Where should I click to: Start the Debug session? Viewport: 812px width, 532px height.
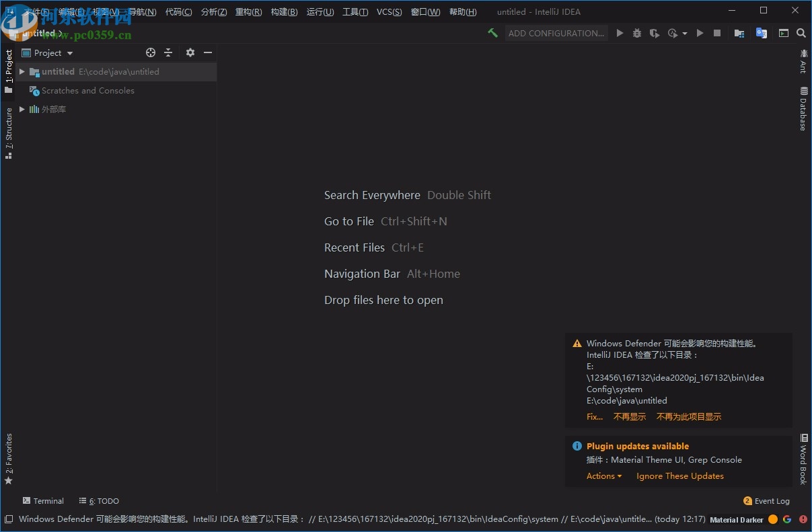[637, 33]
